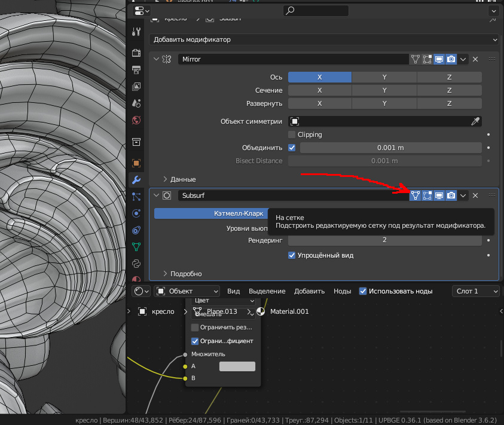Click the gray color swatch beside A
Viewport: 504px width, 425px height.
(x=237, y=366)
